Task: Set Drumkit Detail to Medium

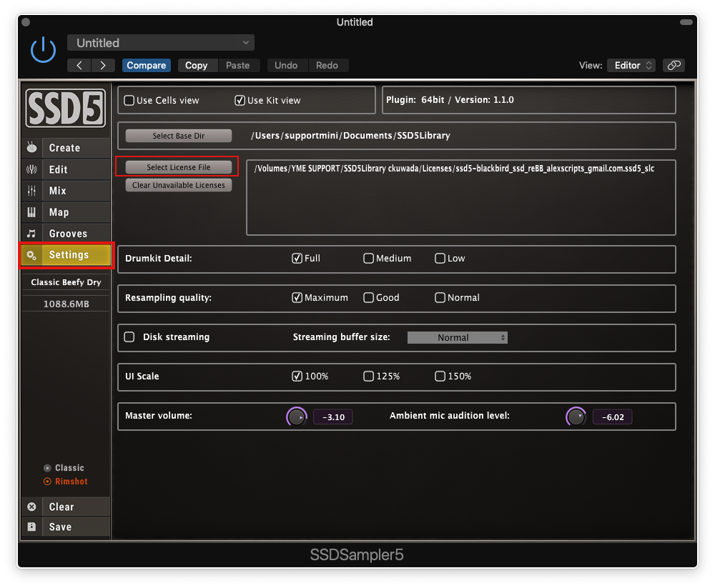Action: click(368, 259)
